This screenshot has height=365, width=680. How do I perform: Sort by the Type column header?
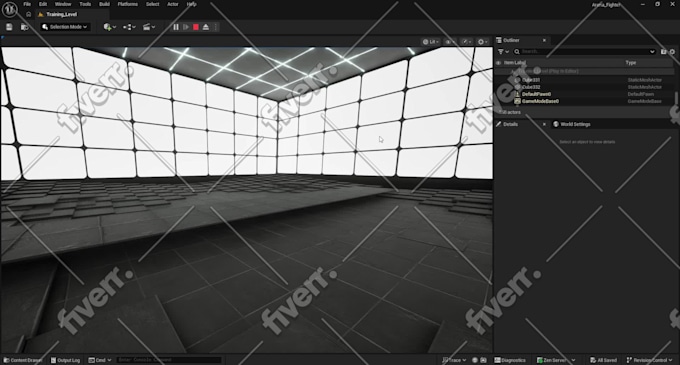tap(631, 63)
